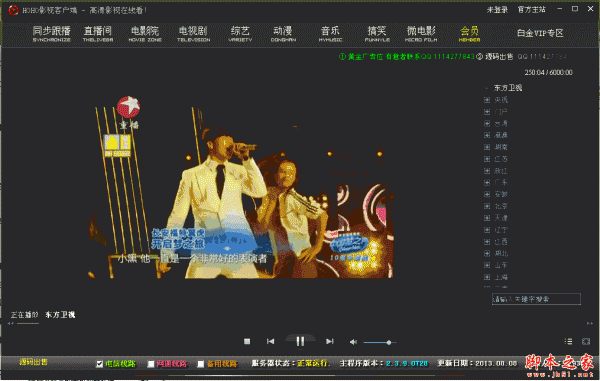This screenshot has height=381, width=600.
Task: Expand the 央视 channel group
Action: pos(487,100)
